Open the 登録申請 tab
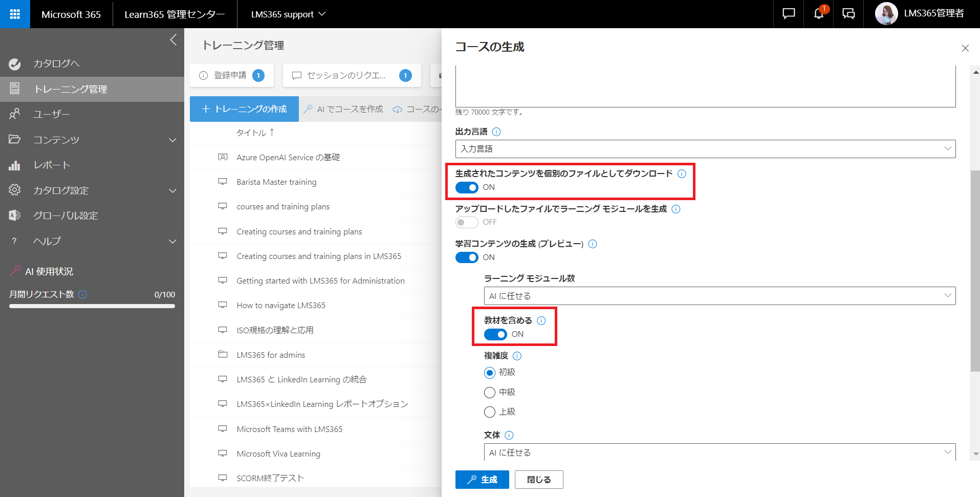The width and height of the screenshot is (980, 497). coord(232,75)
